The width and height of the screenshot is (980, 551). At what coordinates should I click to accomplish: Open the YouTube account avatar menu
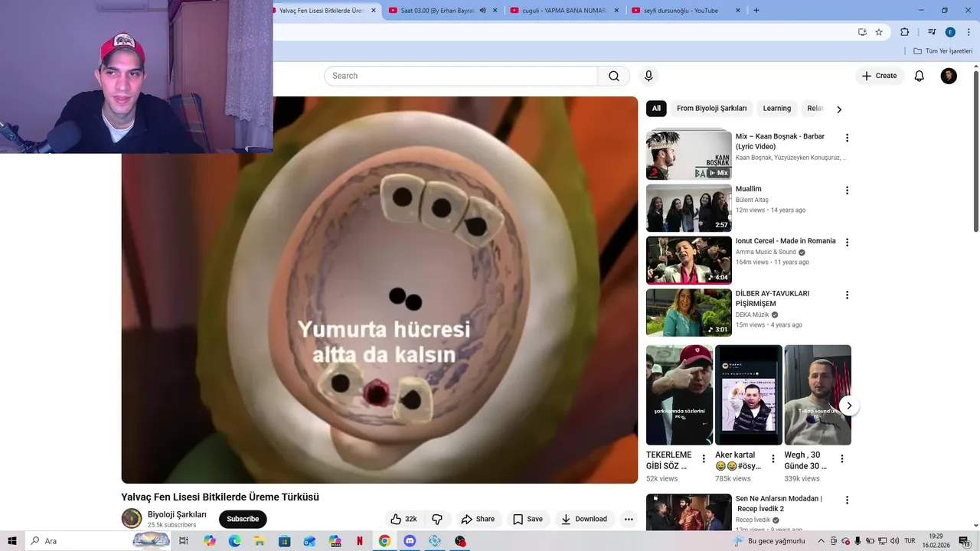pyautogui.click(x=949, y=76)
